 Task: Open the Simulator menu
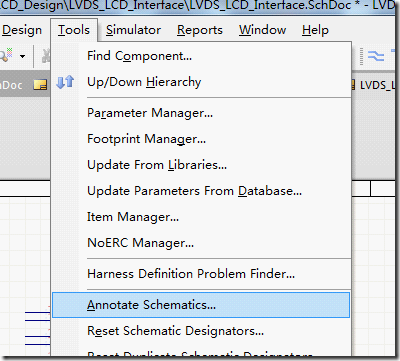point(133,30)
